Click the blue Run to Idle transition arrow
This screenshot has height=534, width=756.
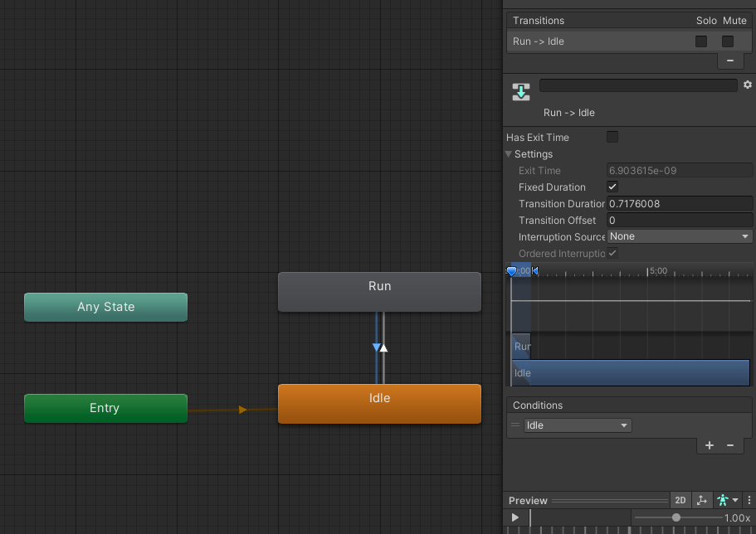[376, 347]
